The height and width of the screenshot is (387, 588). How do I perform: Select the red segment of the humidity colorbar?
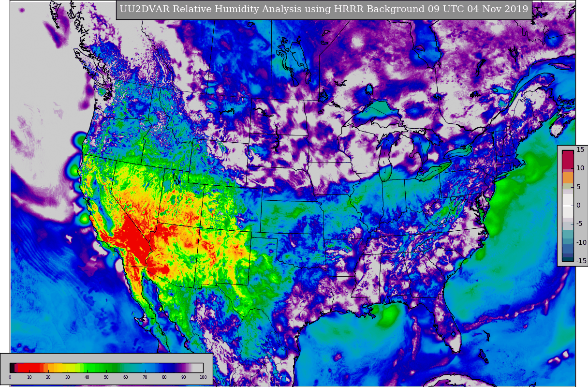coord(29,368)
